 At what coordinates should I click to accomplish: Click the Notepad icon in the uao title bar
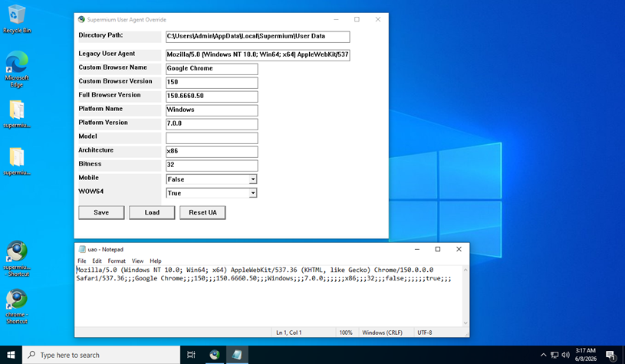pyautogui.click(x=82, y=249)
